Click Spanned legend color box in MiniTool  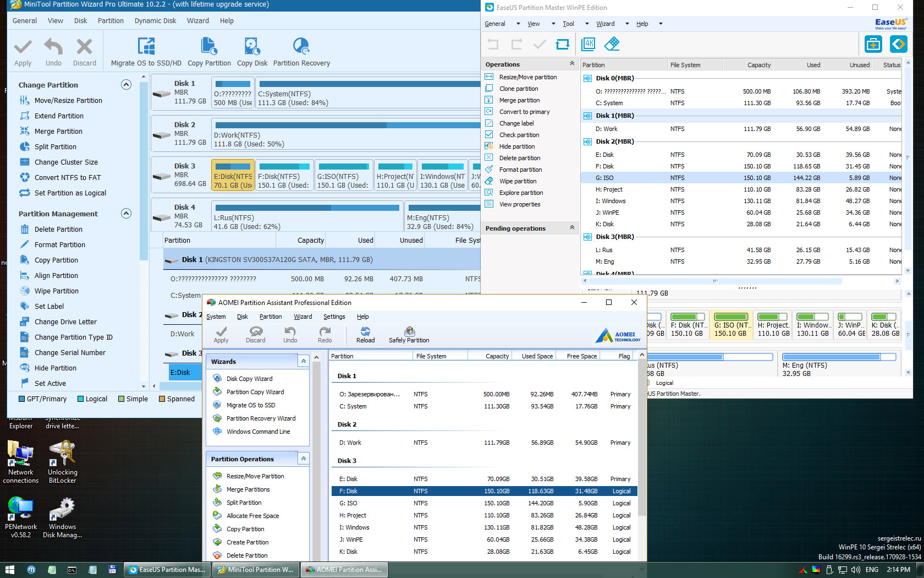[x=162, y=399]
